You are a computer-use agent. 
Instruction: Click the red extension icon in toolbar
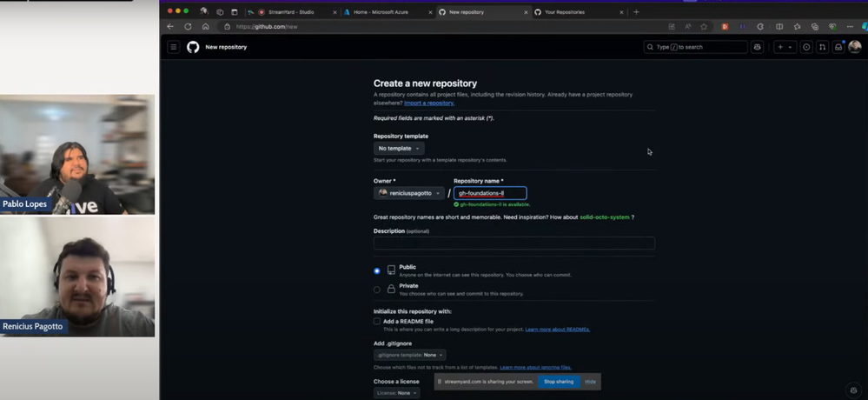pyautogui.click(x=725, y=27)
